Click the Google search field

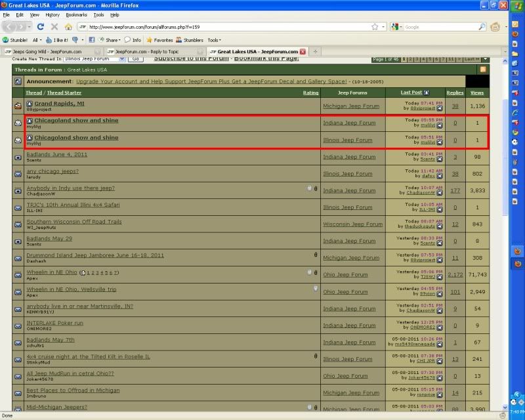[440, 27]
